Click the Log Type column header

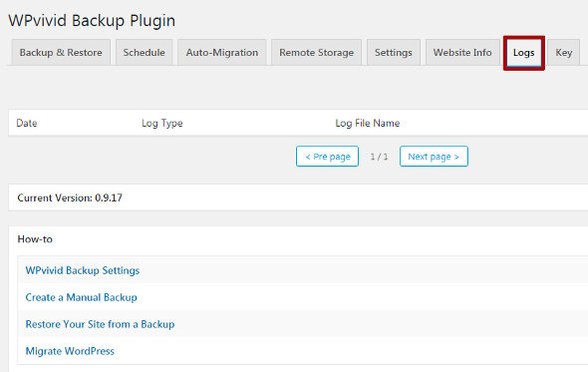tap(162, 123)
